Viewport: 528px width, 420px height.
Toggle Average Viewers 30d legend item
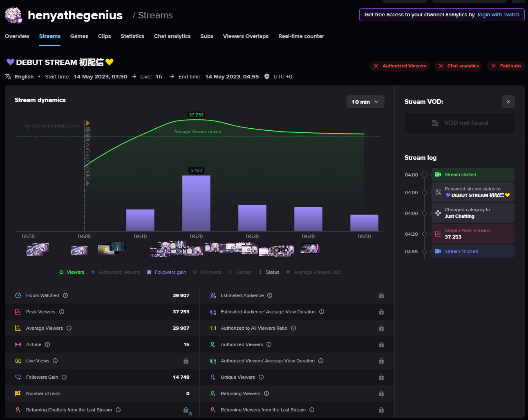coord(313,272)
